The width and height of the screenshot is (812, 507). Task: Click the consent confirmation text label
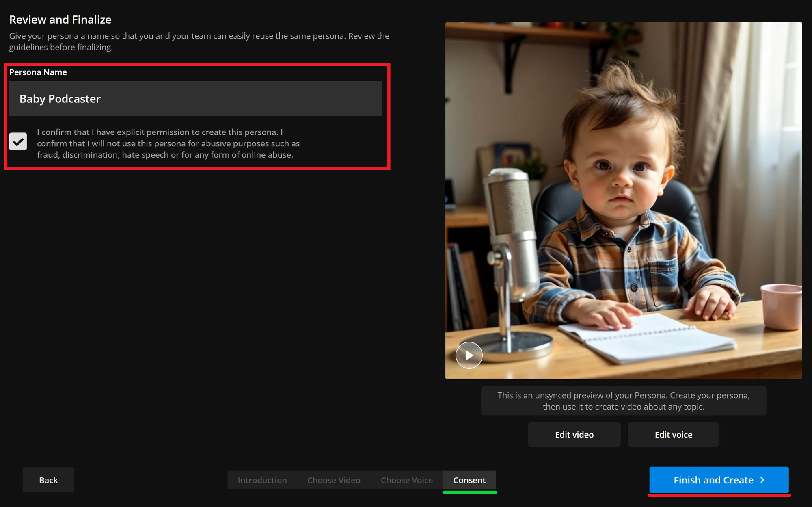[168, 143]
